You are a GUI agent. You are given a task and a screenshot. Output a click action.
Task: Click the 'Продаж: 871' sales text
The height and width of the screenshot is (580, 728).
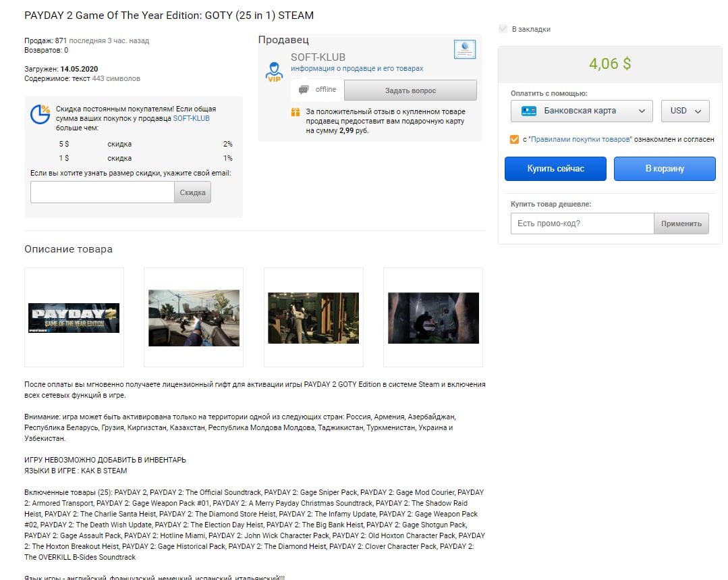coord(45,41)
